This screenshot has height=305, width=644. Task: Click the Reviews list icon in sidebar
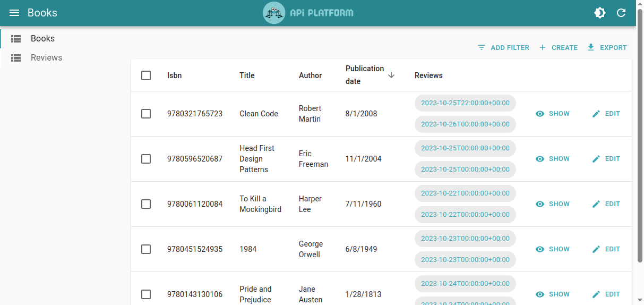pos(16,58)
